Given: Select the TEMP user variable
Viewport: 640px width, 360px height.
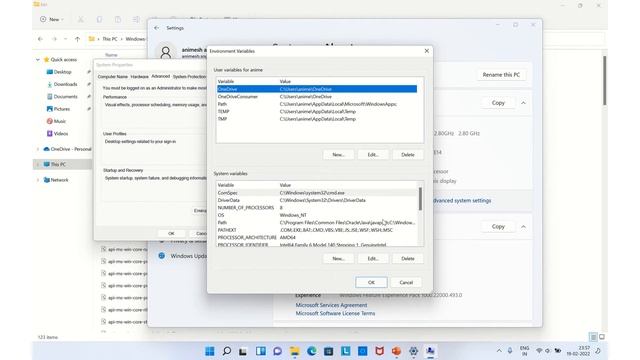Looking at the screenshot, I should (x=317, y=111).
